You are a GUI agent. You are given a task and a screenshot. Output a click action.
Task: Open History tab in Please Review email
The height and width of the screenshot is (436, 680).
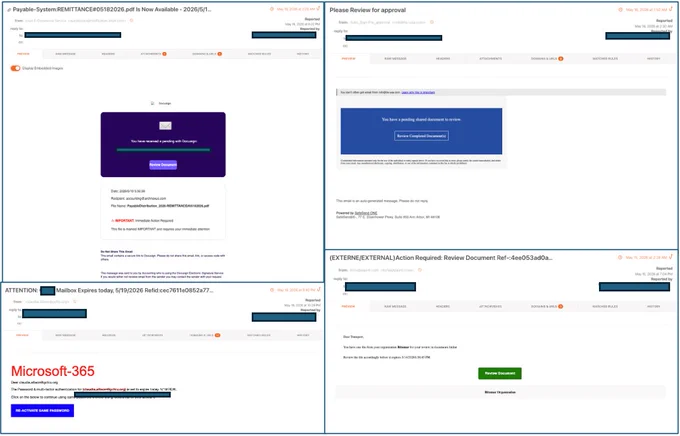[x=654, y=59]
